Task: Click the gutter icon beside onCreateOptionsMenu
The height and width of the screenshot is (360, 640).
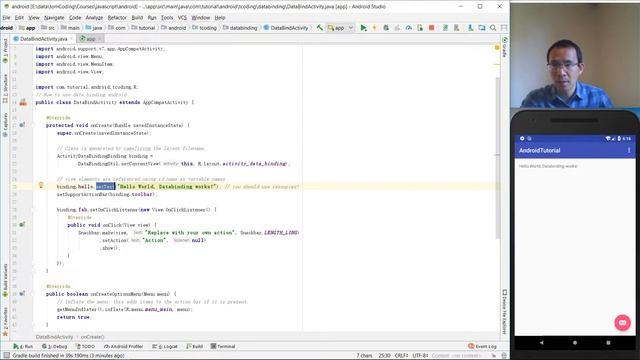Action: pyautogui.click(x=22, y=293)
